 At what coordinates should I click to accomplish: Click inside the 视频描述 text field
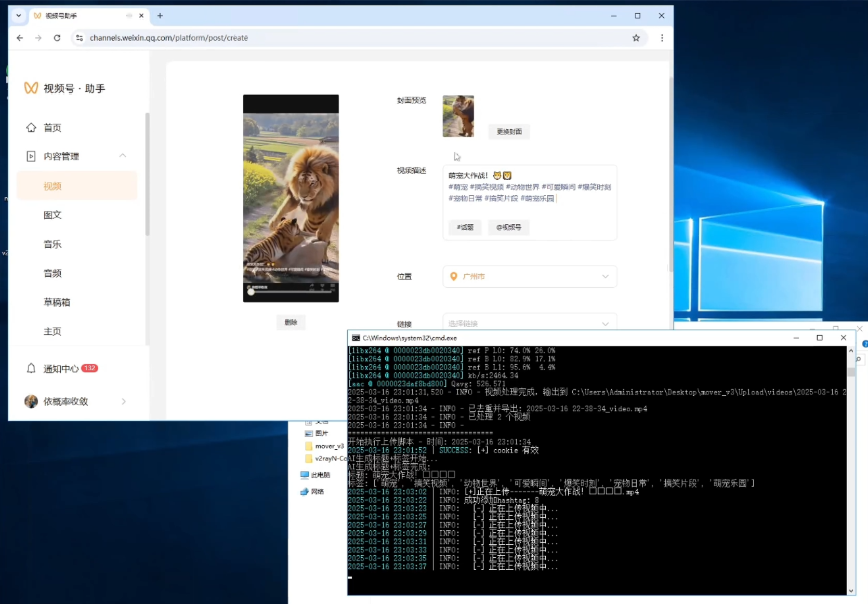point(529,208)
